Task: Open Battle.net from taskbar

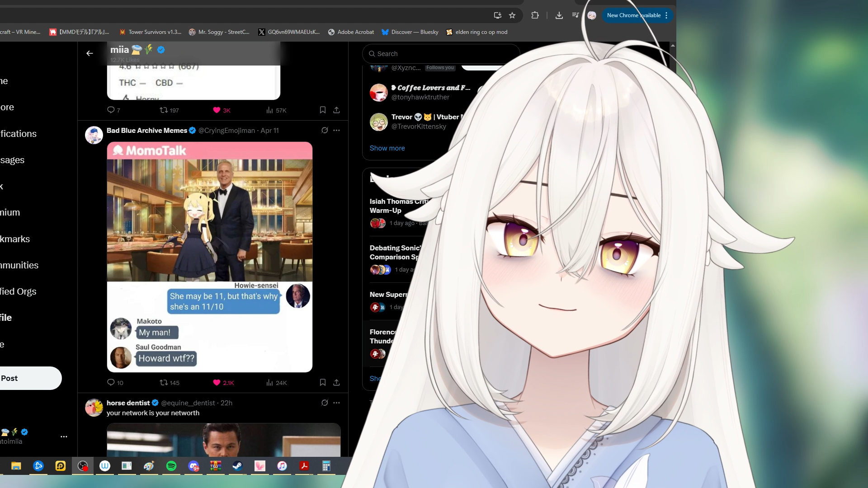Action: [x=38, y=466]
